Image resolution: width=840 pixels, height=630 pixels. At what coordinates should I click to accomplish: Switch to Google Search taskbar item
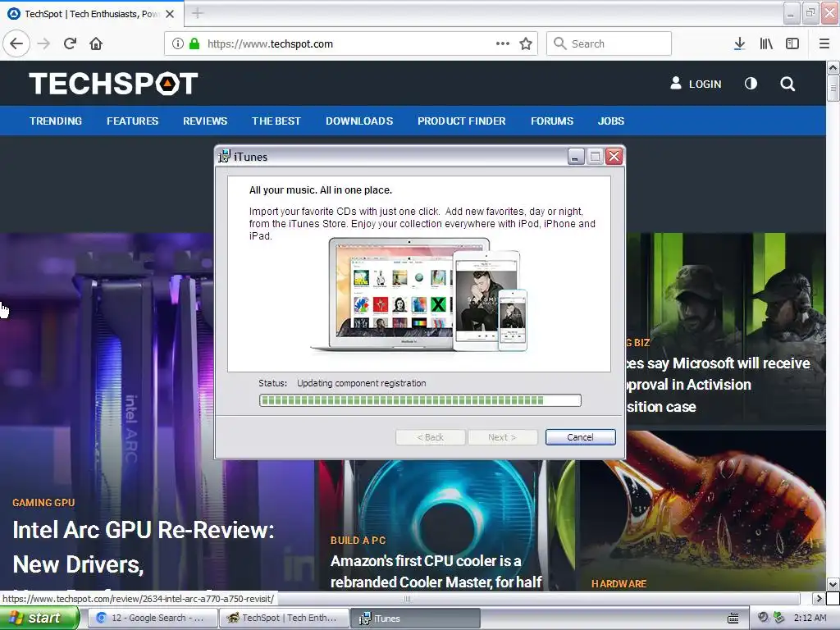click(153, 619)
